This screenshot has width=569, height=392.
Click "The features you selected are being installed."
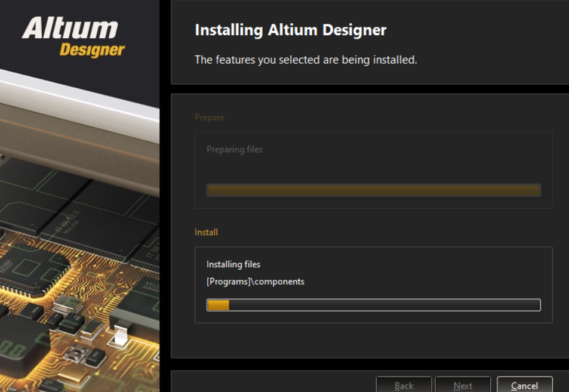coord(306,60)
